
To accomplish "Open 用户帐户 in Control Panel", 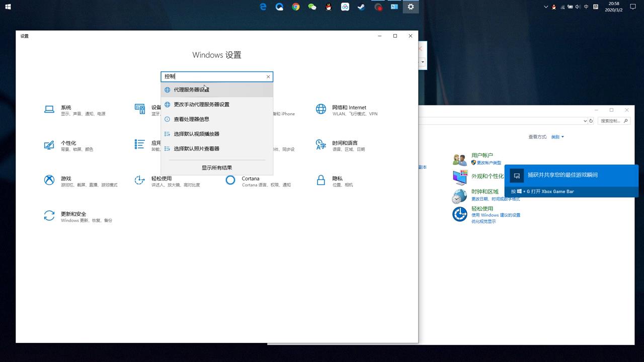I will 482,155.
